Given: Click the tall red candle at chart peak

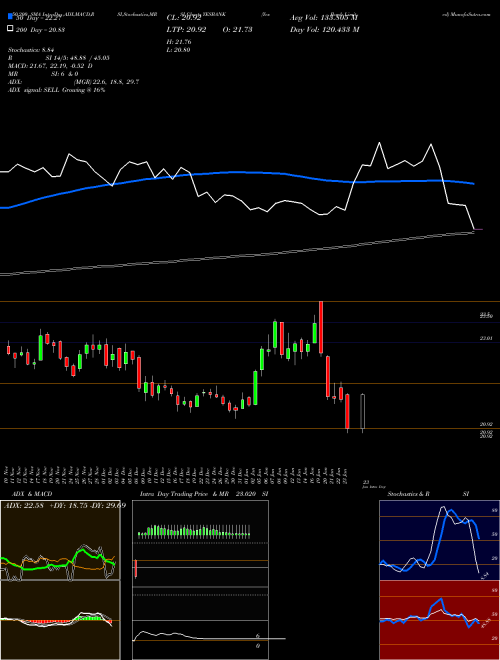Looking at the screenshot, I should (321, 328).
